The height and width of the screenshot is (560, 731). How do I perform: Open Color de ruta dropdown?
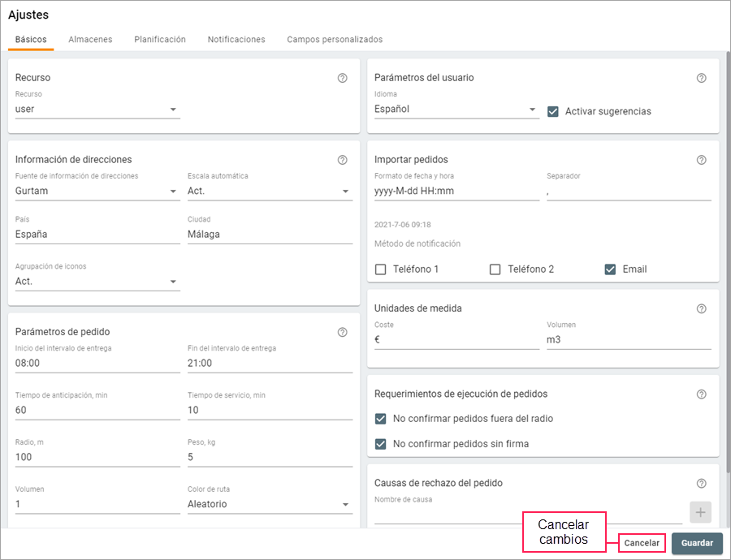[270, 504]
